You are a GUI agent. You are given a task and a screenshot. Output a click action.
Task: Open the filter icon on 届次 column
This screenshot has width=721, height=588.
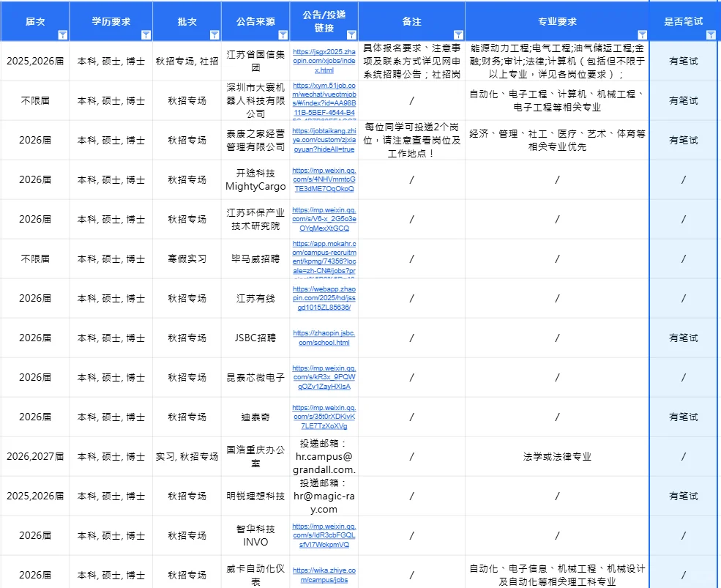[62, 35]
